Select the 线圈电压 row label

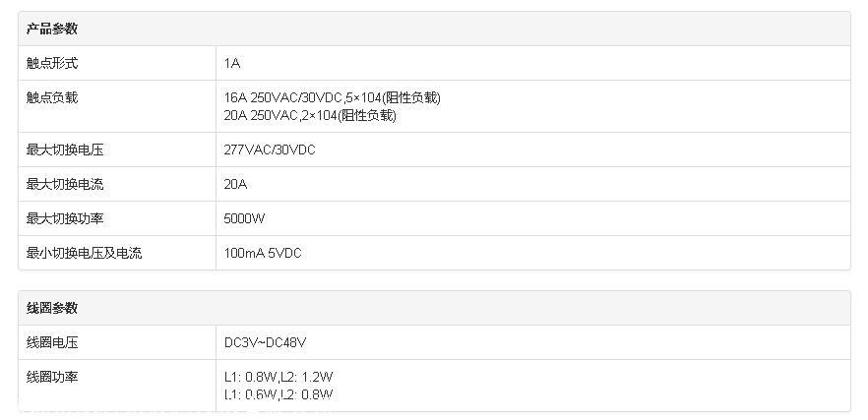[x=51, y=342]
